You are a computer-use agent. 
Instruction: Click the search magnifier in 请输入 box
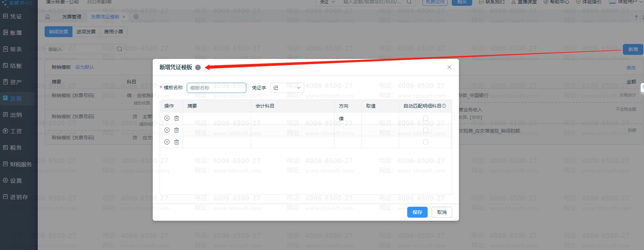point(120,49)
